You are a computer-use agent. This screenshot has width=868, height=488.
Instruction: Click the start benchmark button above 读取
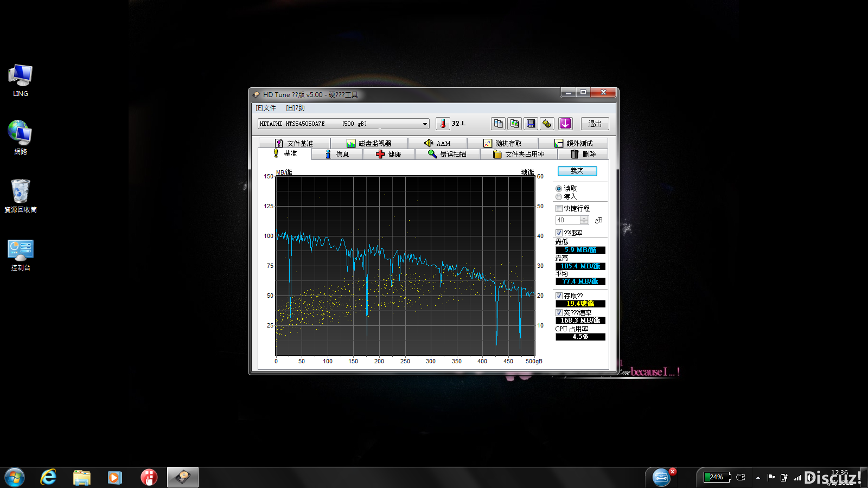tap(577, 171)
